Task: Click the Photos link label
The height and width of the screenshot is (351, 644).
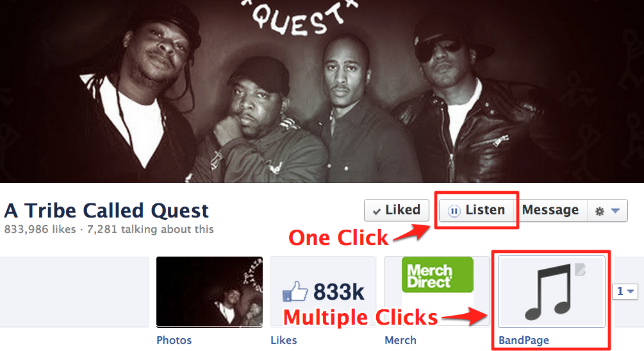Action: [x=174, y=340]
